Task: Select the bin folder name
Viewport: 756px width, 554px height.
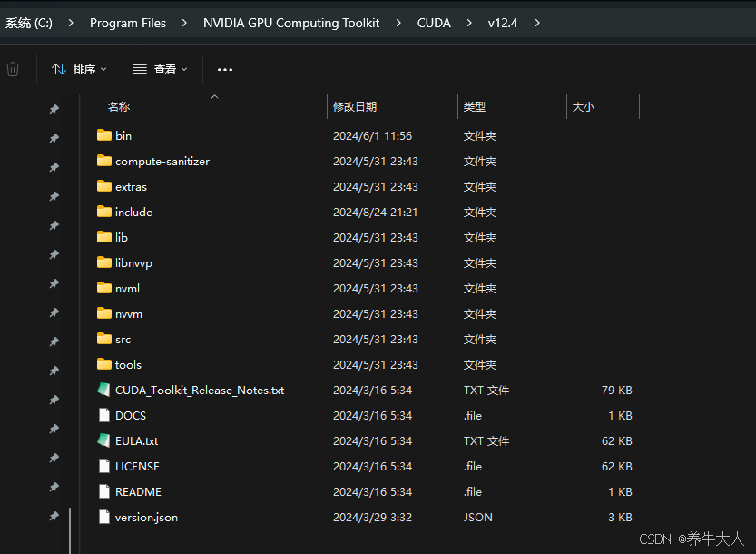Action: pos(123,135)
